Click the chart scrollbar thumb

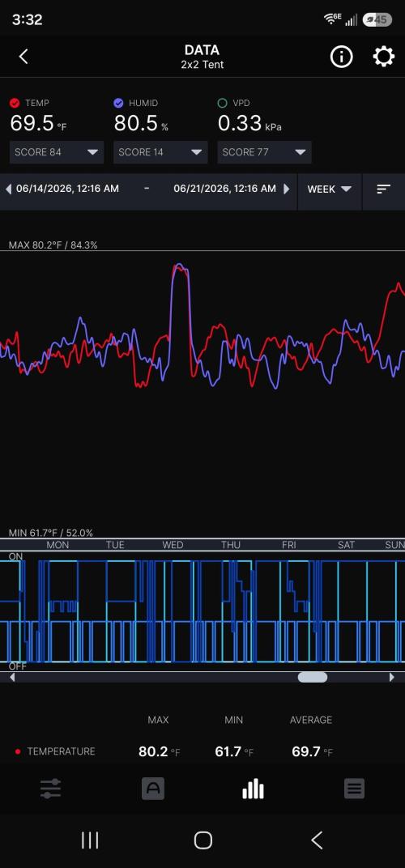(313, 677)
